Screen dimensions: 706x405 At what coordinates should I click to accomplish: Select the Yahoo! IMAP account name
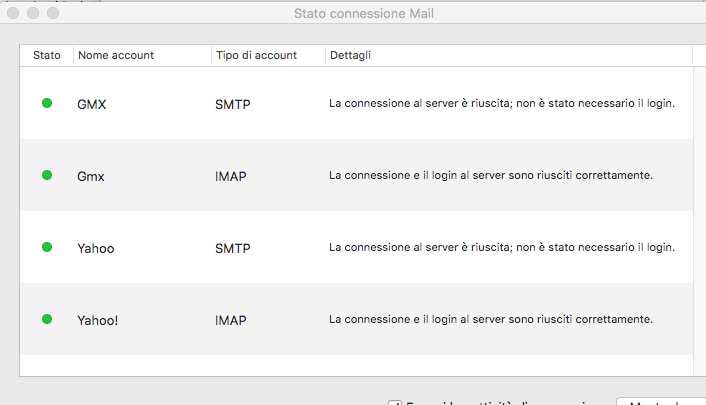[98, 320]
